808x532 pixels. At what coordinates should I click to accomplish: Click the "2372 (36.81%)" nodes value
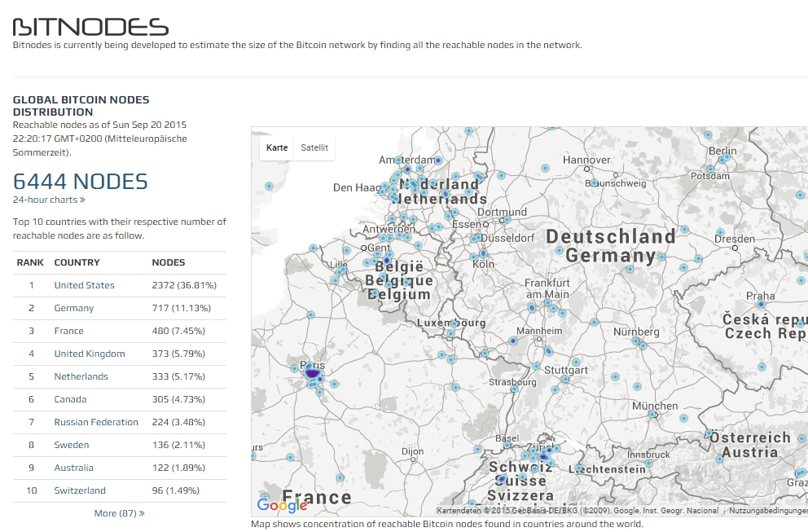pyautogui.click(x=184, y=285)
